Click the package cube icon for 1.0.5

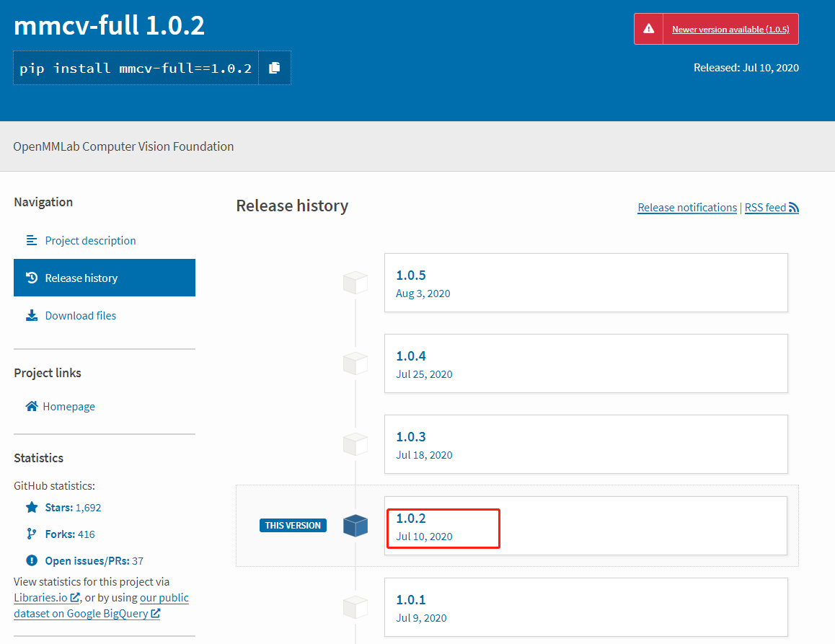click(355, 283)
